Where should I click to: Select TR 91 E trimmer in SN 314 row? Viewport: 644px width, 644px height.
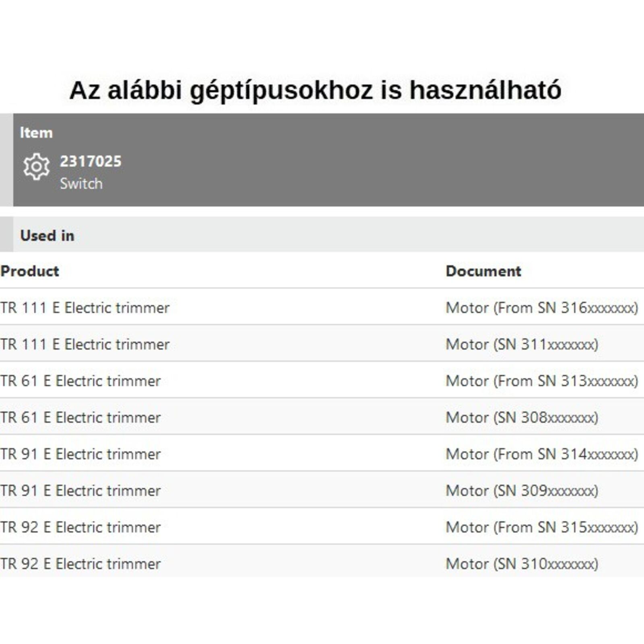click(x=80, y=454)
